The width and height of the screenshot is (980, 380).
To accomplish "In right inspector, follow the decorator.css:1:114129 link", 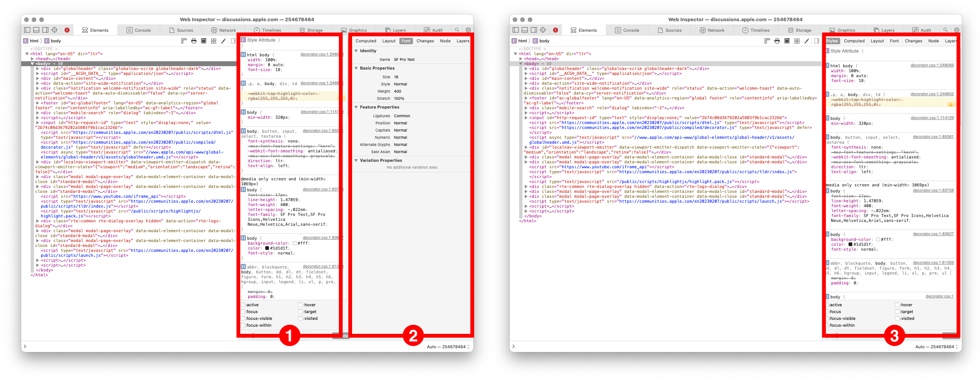I will pyautogui.click(x=932, y=118).
